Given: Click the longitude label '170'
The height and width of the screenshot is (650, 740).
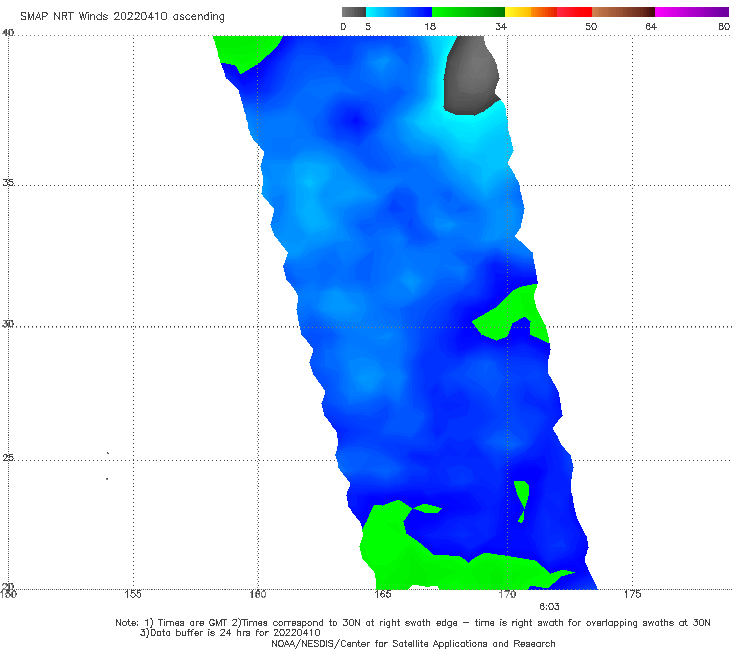Looking at the screenshot, I should tap(507, 594).
